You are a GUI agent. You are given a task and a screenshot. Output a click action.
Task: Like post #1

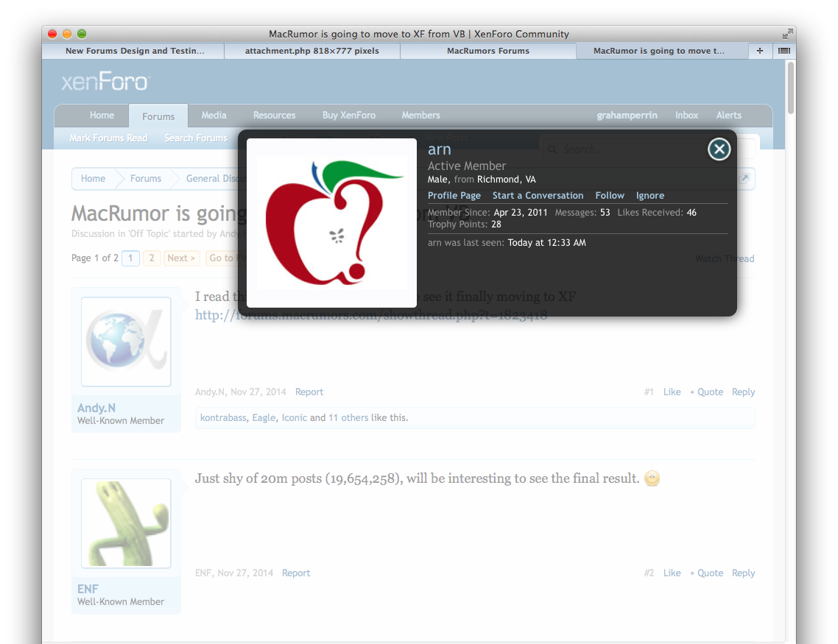point(672,392)
